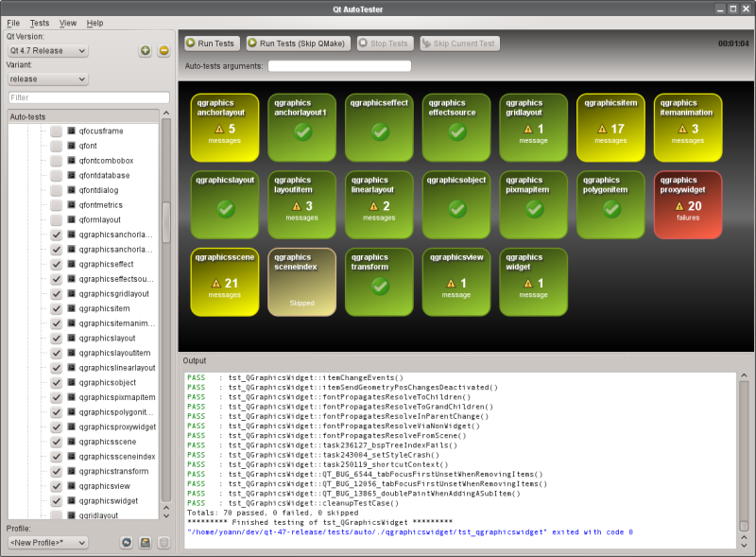
Task: Open the View menu
Action: click(x=67, y=23)
